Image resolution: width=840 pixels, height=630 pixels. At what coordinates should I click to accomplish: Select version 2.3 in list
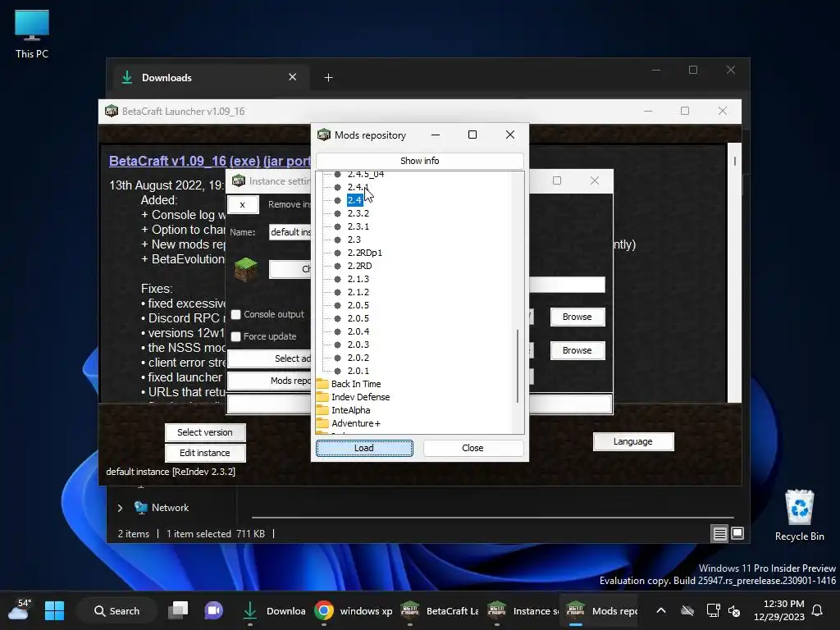pyautogui.click(x=354, y=240)
